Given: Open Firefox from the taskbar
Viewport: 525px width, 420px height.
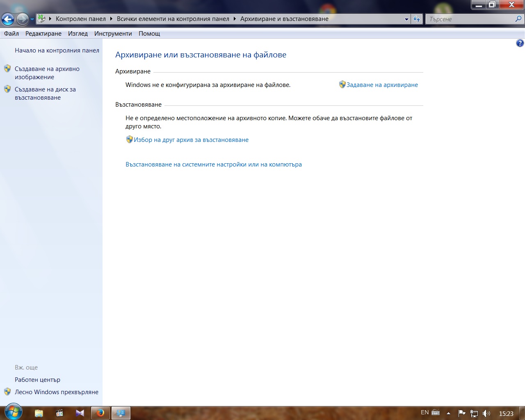Looking at the screenshot, I should [100, 413].
